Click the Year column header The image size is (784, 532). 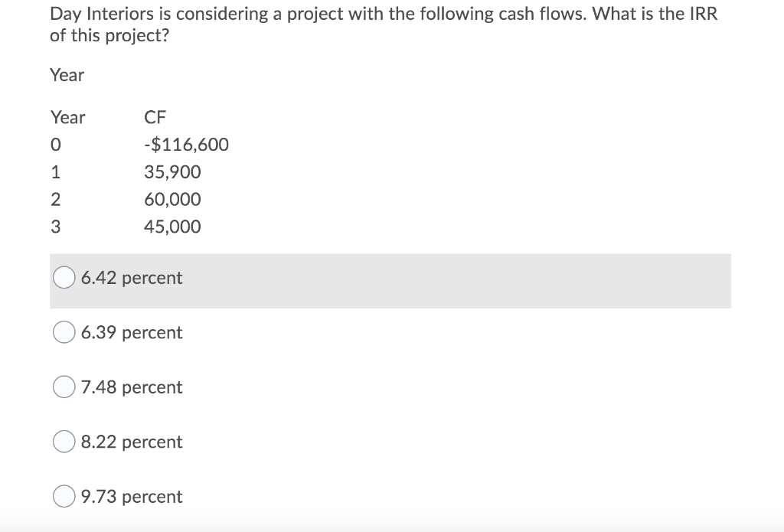point(67,117)
